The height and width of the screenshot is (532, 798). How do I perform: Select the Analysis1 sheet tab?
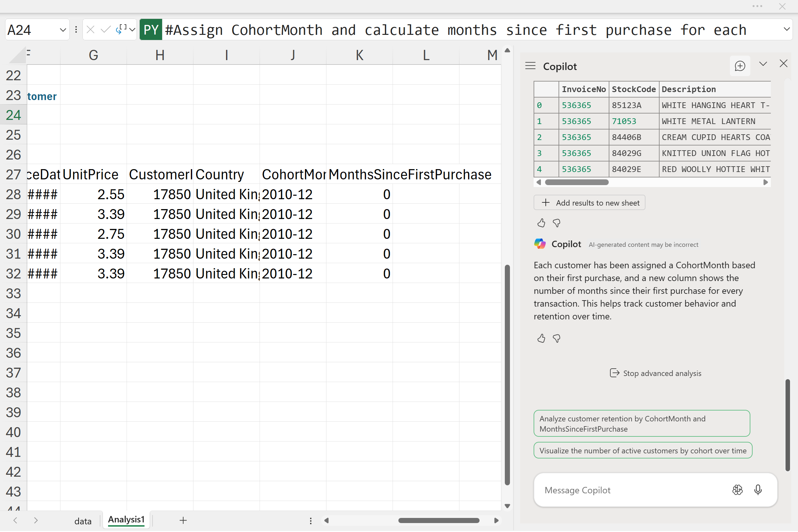pyautogui.click(x=126, y=520)
